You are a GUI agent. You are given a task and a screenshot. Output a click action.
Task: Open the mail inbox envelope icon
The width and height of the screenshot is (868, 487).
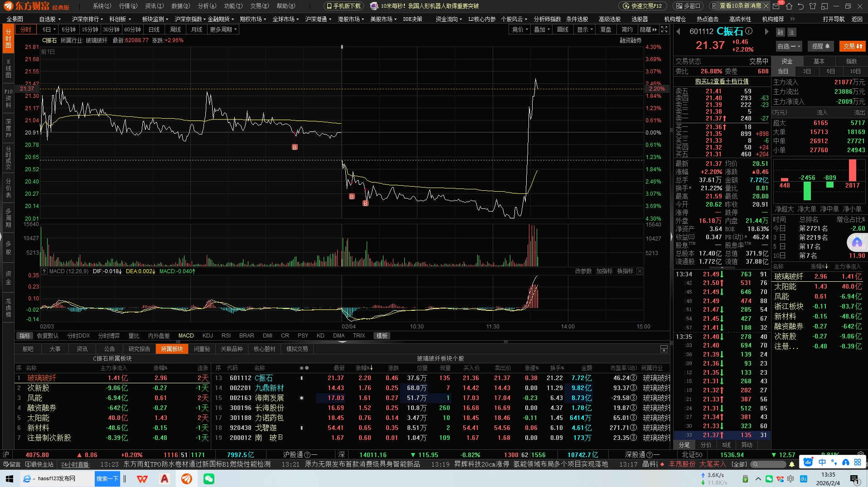[776, 6]
